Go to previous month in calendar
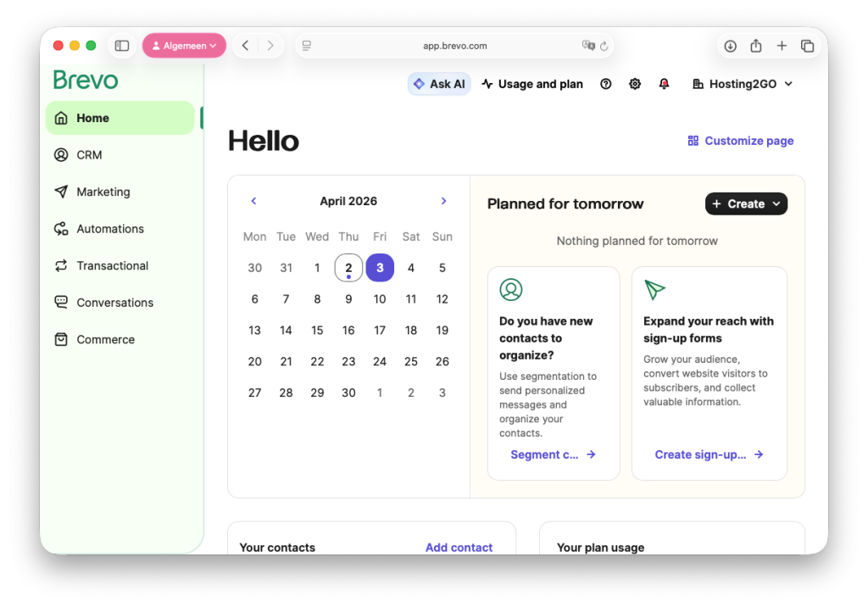This screenshot has height=607, width=868. pyautogui.click(x=253, y=201)
